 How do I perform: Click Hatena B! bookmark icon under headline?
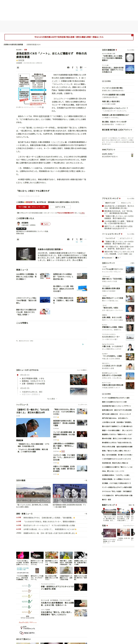(81, 68)
